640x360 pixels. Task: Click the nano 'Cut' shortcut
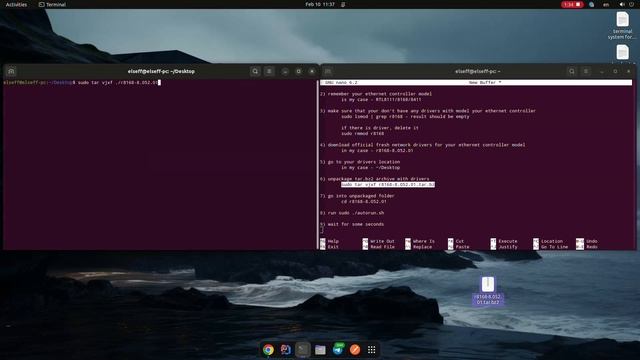tap(456, 241)
